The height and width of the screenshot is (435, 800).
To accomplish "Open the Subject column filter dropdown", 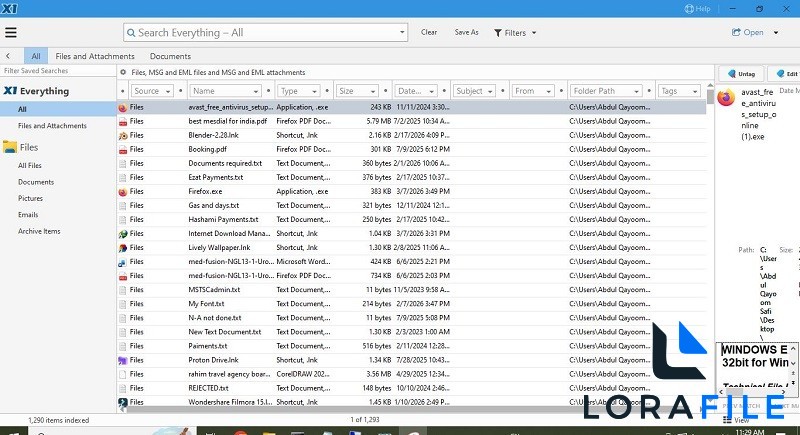I will click(x=490, y=91).
